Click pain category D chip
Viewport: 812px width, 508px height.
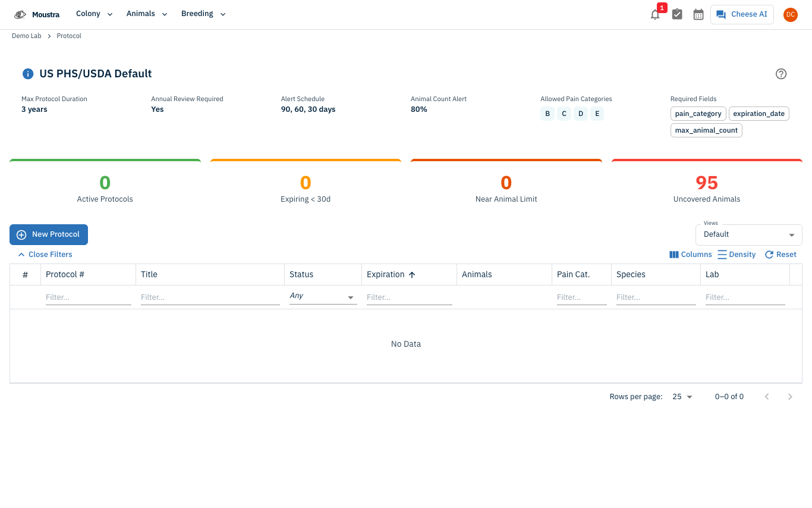tap(581, 114)
